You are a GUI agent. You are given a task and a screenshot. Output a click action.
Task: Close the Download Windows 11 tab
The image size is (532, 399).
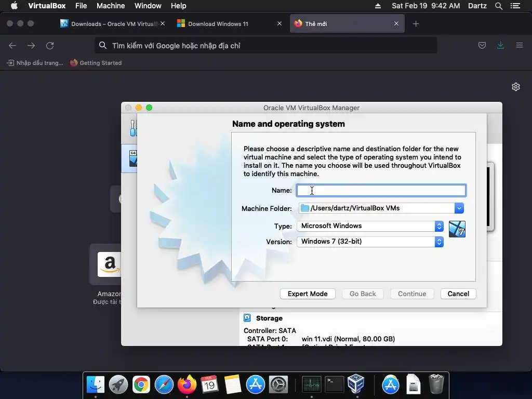point(279,23)
